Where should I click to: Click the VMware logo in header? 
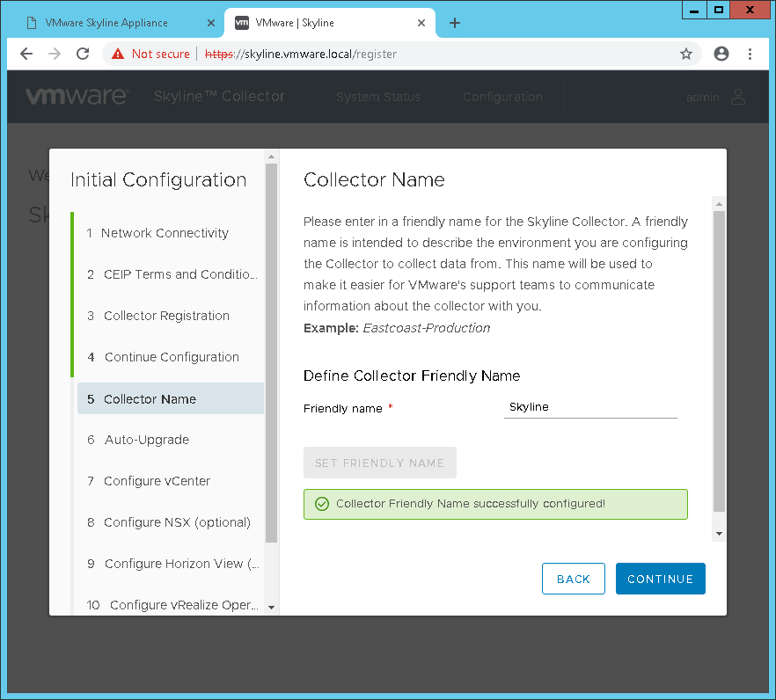[77, 97]
